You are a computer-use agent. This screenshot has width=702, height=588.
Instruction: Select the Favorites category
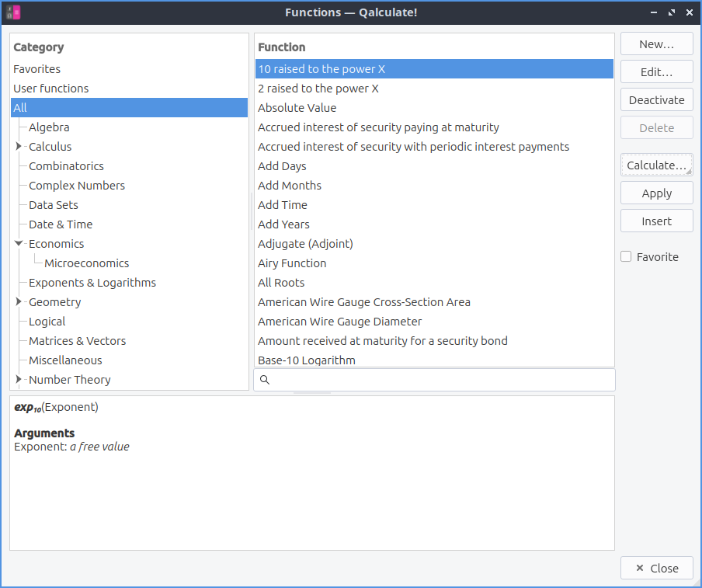click(x=36, y=69)
